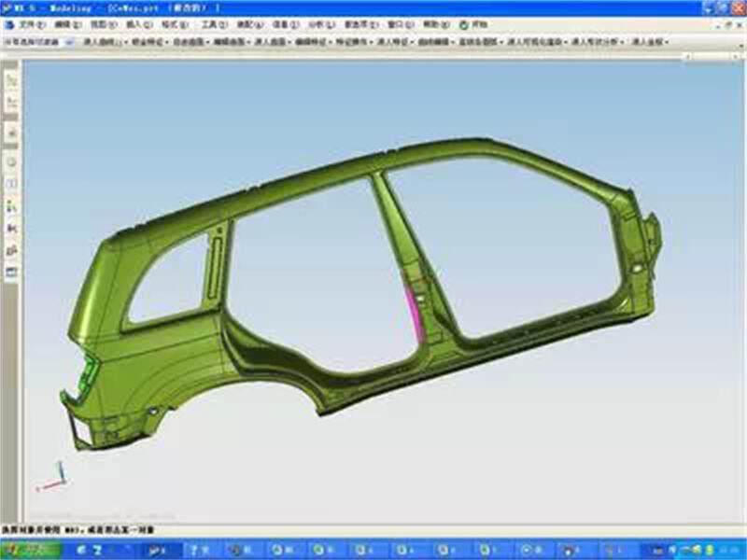Image resolution: width=747 pixels, height=560 pixels.
Task: Open the selection filter combo box
Action: pyautogui.click(x=37, y=42)
